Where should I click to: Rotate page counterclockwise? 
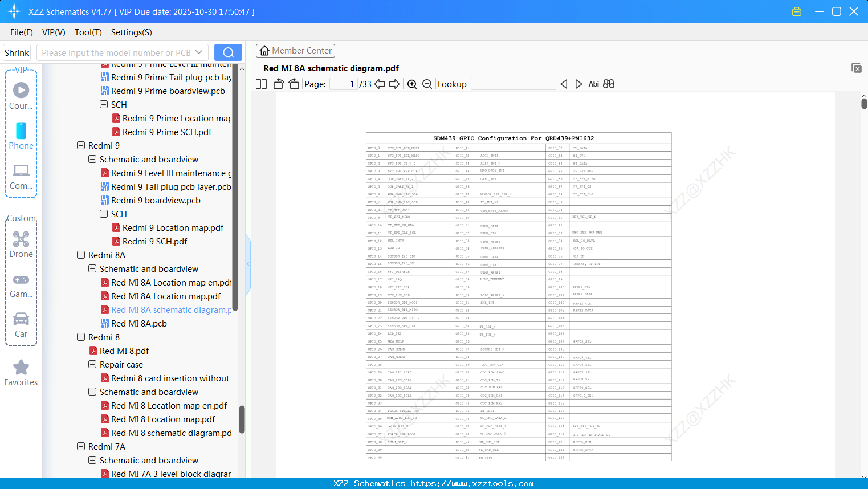pos(278,84)
